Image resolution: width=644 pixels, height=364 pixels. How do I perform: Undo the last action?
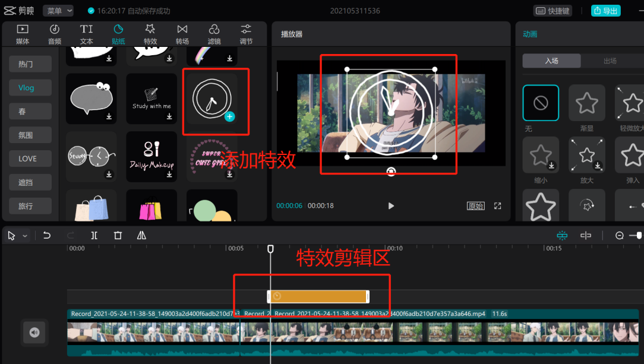pos(47,236)
